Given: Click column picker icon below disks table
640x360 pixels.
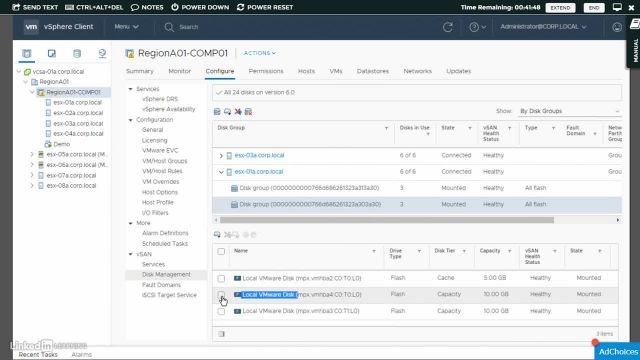Looking at the screenshot, I should [x=221, y=334].
